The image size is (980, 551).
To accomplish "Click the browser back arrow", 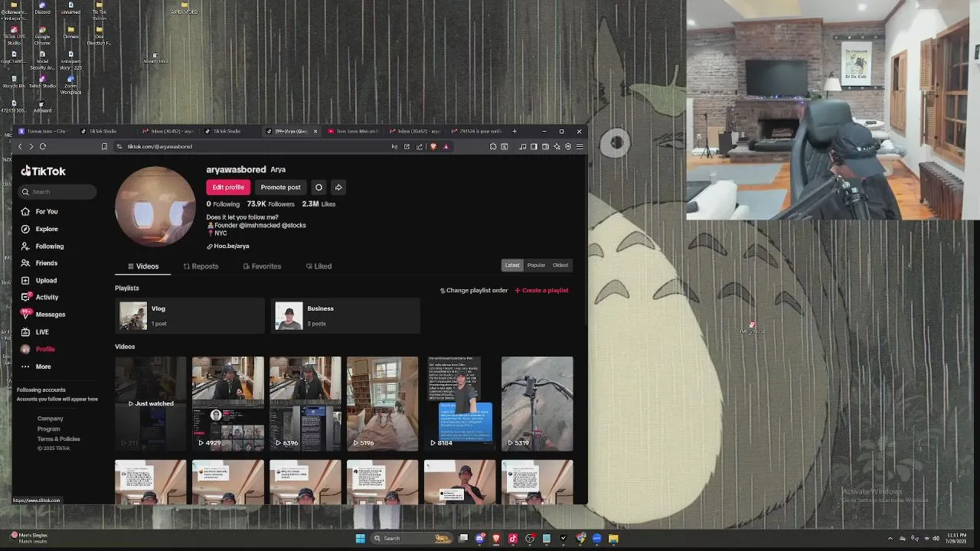I will pos(20,146).
